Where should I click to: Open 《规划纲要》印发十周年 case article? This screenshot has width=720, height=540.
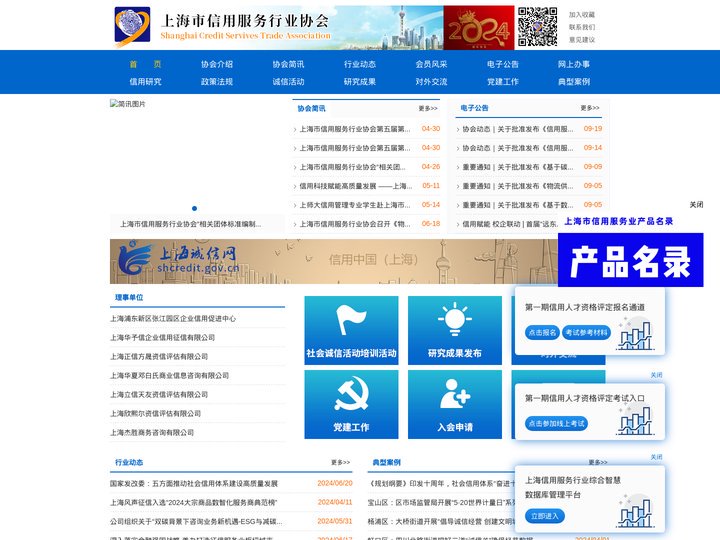click(441, 484)
